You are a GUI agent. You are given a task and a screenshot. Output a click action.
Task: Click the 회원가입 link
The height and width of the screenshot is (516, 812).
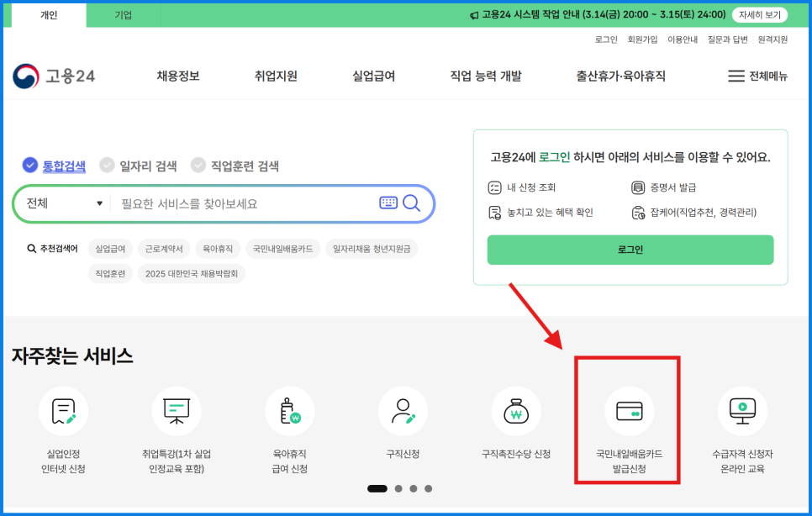coord(642,39)
